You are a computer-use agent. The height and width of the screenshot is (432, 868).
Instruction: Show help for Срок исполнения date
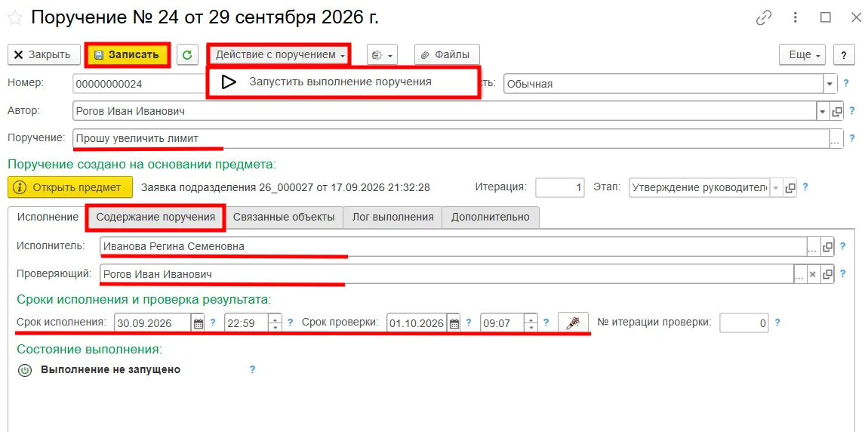coord(213,322)
